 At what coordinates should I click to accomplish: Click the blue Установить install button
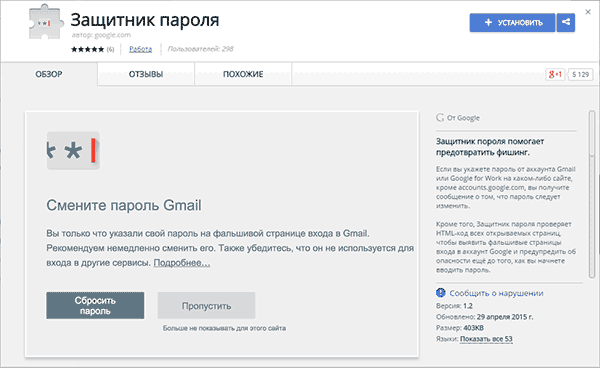point(512,23)
